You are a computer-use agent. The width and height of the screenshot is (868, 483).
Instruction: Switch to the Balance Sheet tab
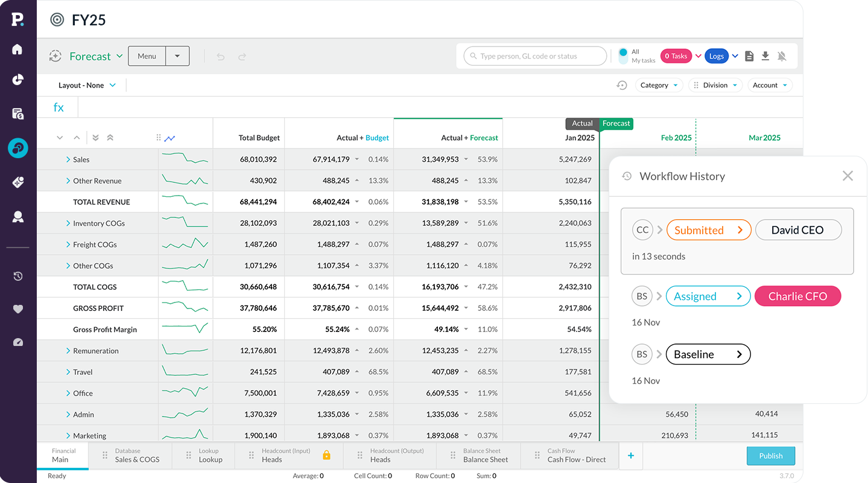(486, 455)
